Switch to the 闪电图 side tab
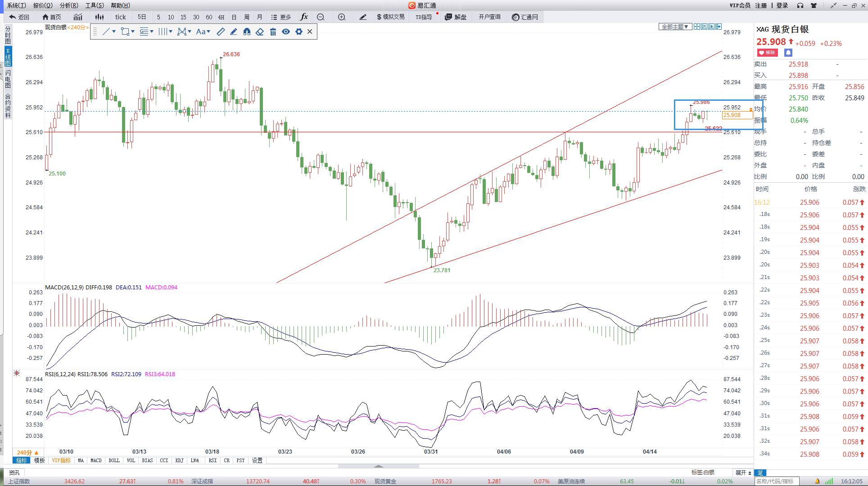Screen dimensions: 868x486 [x=8, y=79]
